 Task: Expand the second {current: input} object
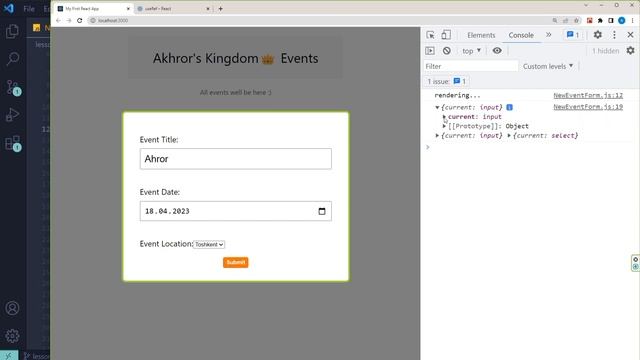point(437,136)
